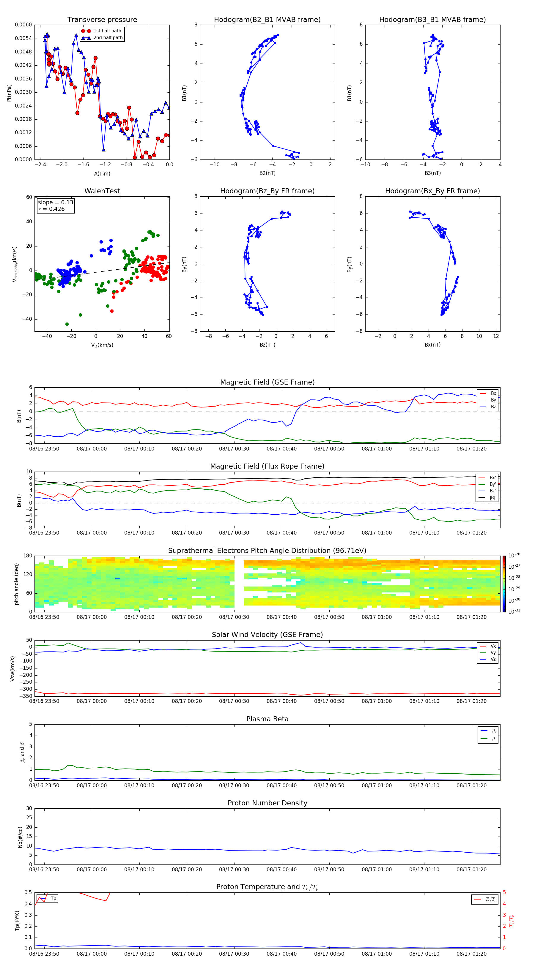The width and height of the screenshot is (535, 980).
Task: Click the 'B2(nT)' x-axis label
Action: click(x=267, y=173)
